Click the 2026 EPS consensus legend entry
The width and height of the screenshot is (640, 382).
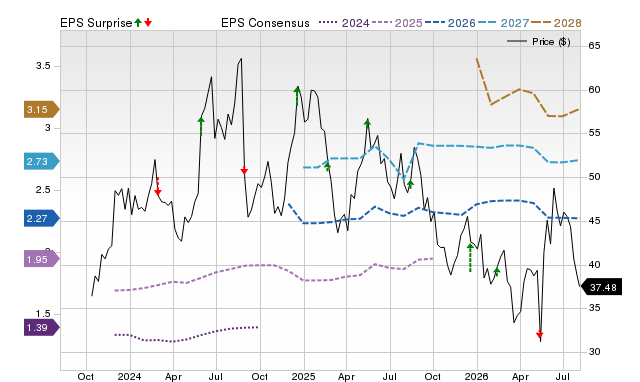coord(450,23)
